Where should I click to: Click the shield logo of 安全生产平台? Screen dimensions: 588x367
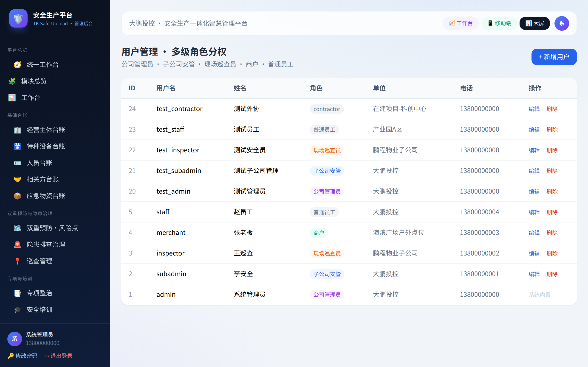[x=18, y=18]
